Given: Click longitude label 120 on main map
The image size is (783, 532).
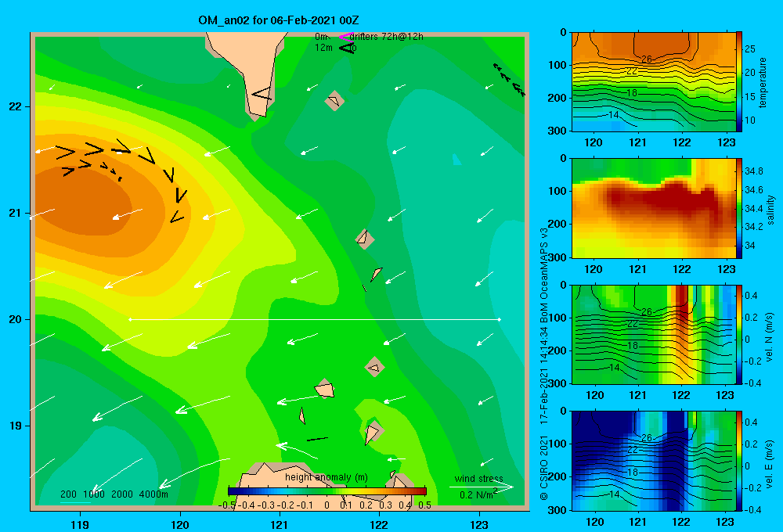Looking at the screenshot, I should click(180, 524).
